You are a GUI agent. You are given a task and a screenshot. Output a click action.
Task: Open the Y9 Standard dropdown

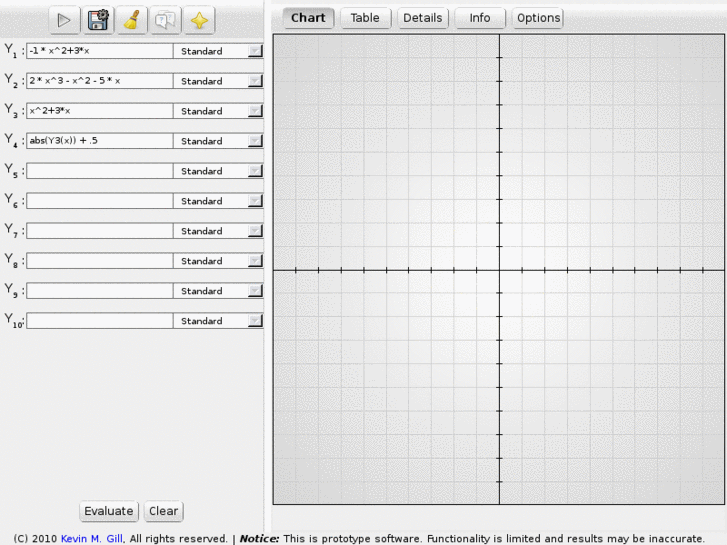click(x=218, y=291)
